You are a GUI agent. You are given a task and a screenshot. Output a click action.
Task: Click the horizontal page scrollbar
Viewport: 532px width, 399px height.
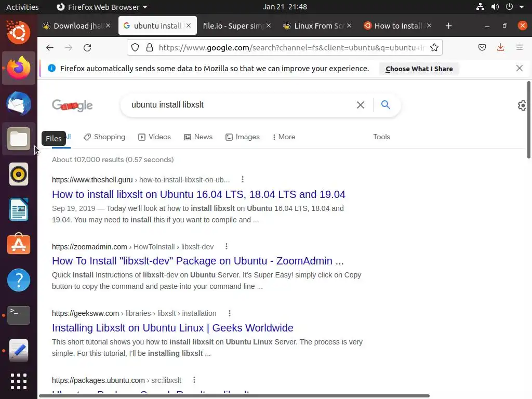click(x=234, y=395)
